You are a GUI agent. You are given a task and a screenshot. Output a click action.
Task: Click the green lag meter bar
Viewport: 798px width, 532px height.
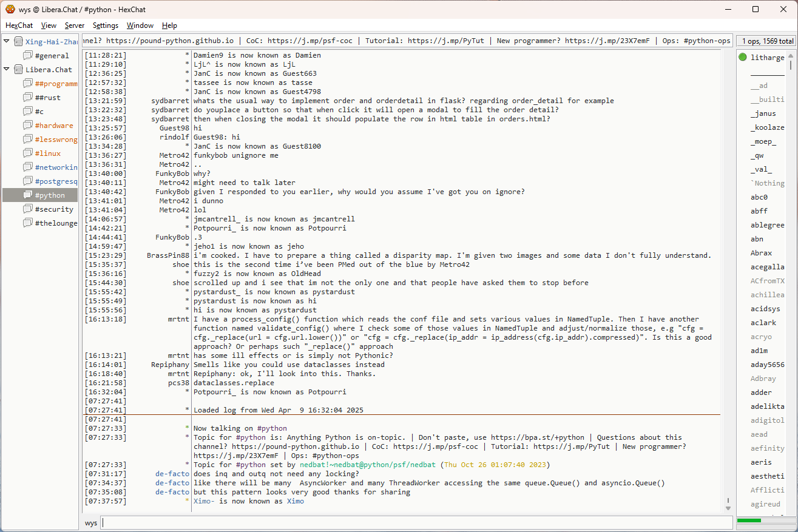click(x=749, y=520)
